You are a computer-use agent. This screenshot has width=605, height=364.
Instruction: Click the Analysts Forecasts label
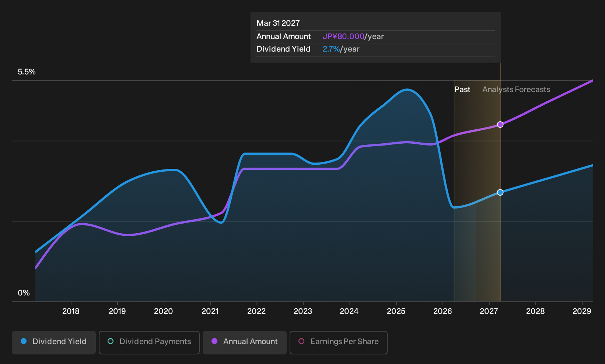[x=516, y=90]
